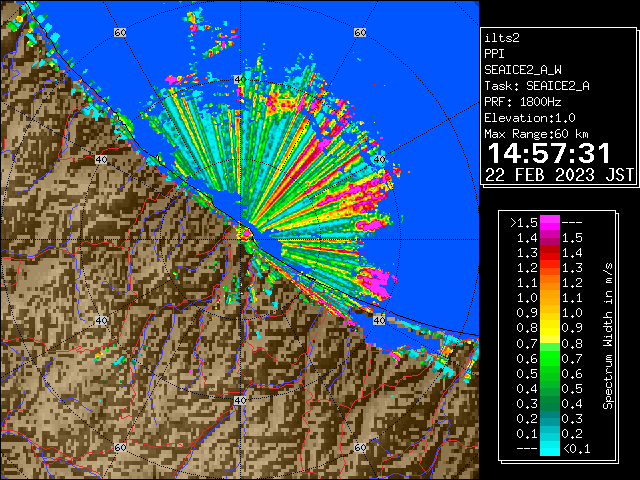Pick the yellow band of the color scale
Image resolution: width=640 pixels, height=480 pixels.
(x=550, y=328)
